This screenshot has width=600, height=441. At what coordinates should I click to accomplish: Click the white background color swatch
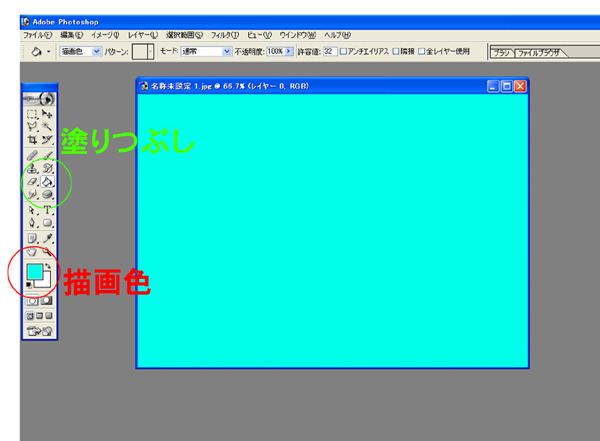[x=46, y=283]
